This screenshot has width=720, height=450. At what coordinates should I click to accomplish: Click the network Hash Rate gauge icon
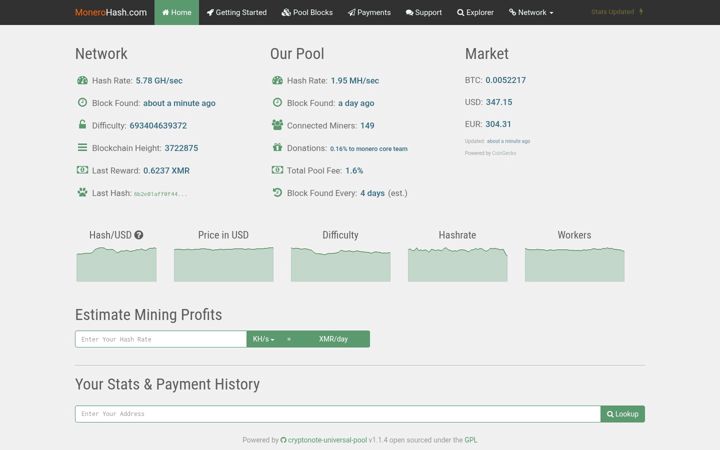pos(82,80)
